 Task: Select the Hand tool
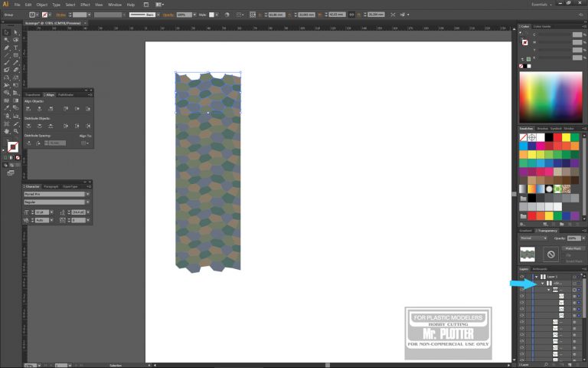point(7,132)
